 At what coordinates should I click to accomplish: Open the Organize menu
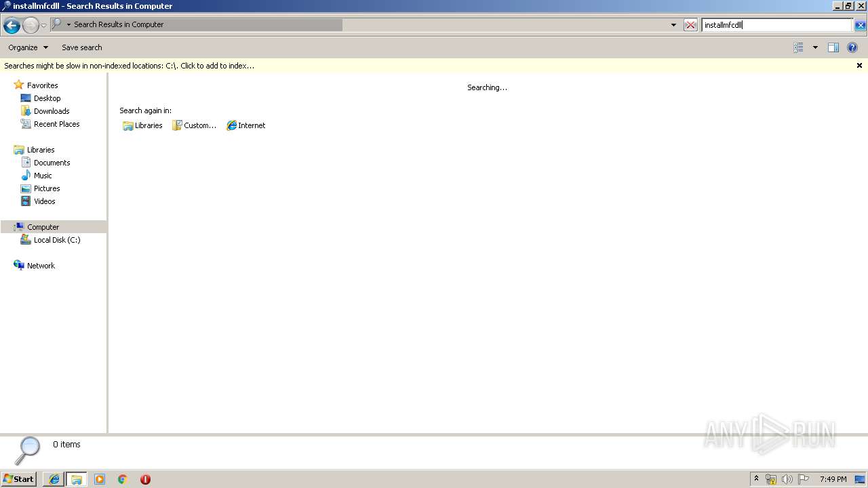[x=28, y=47]
